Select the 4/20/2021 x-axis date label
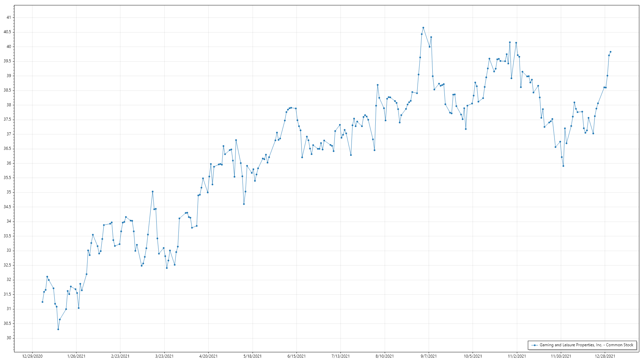 point(208,356)
